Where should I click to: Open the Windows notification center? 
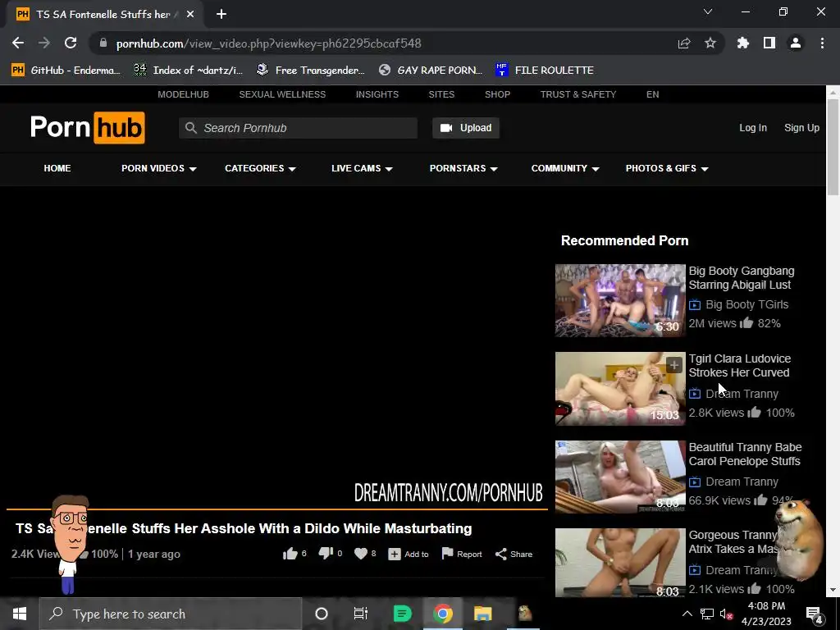814,614
